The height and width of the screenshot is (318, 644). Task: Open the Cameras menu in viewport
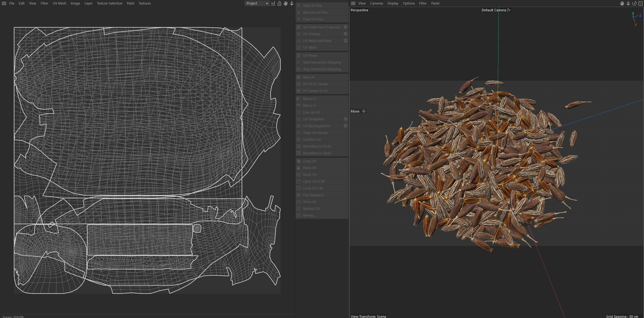tap(376, 3)
